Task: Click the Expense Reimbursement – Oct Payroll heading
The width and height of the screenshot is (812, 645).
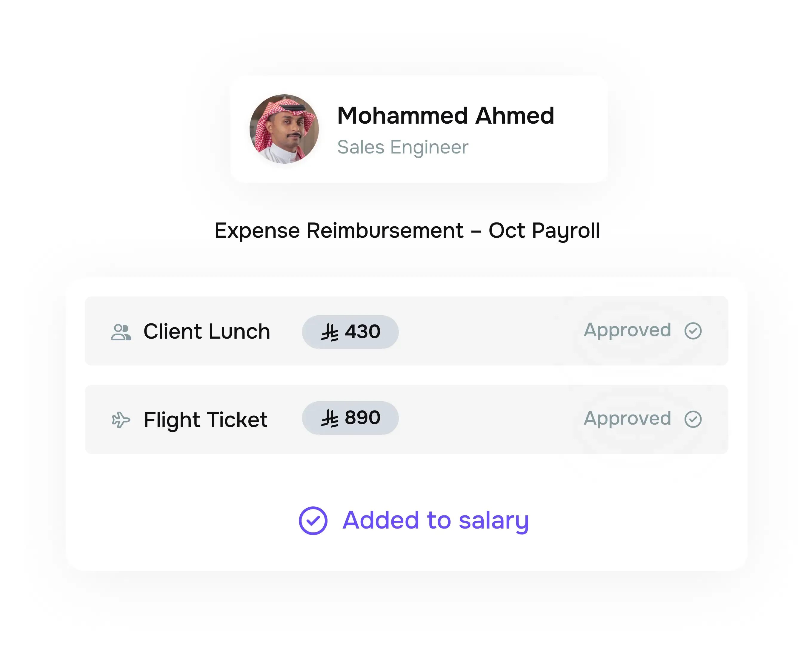Action: [x=407, y=230]
